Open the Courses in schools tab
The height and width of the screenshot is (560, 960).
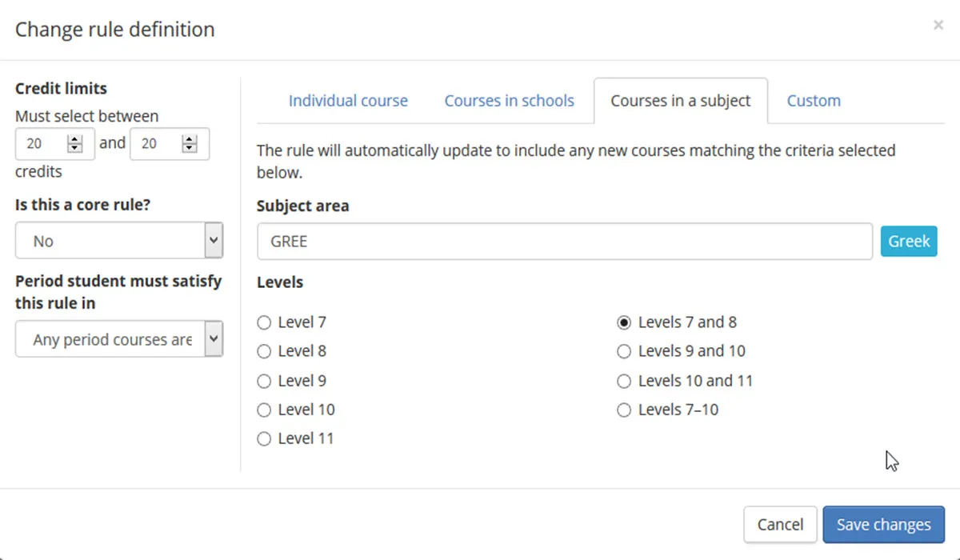[x=509, y=101]
